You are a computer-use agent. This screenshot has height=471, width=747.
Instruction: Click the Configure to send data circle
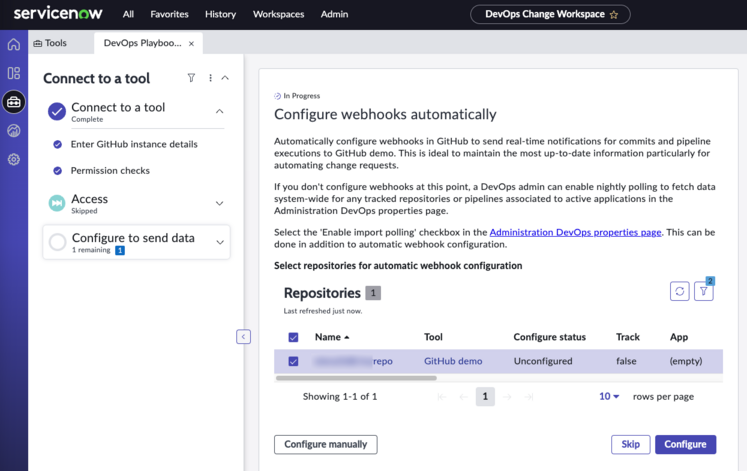(x=58, y=242)
